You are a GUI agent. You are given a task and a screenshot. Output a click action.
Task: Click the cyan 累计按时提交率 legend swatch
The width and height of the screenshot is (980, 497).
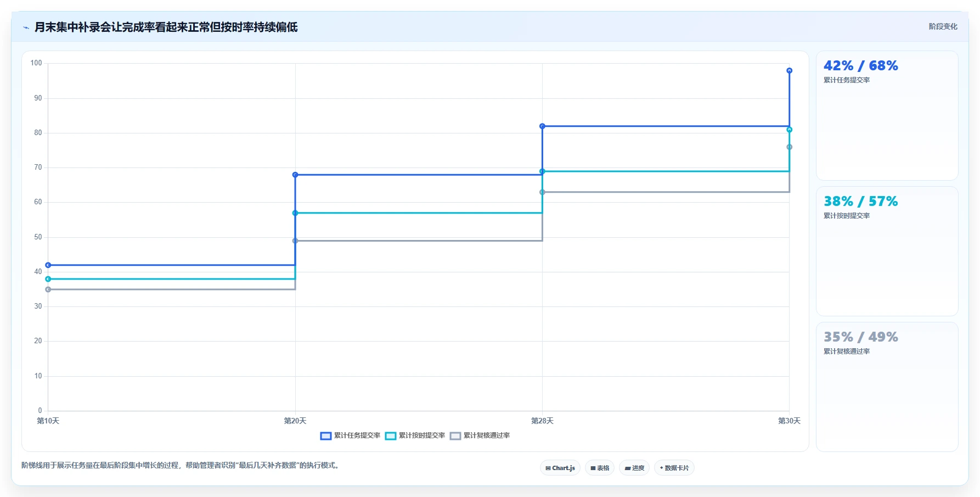point(391,436)
